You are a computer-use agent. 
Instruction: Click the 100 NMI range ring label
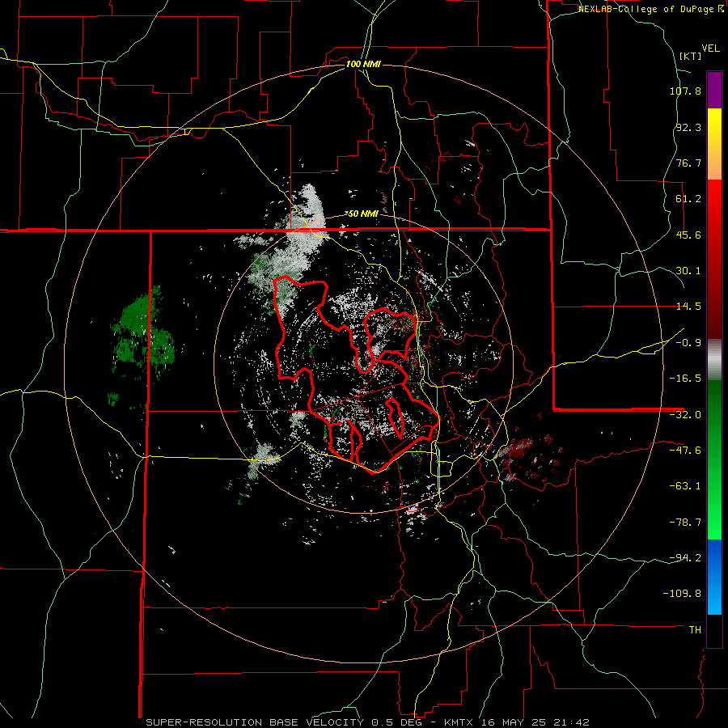[363, 64]
